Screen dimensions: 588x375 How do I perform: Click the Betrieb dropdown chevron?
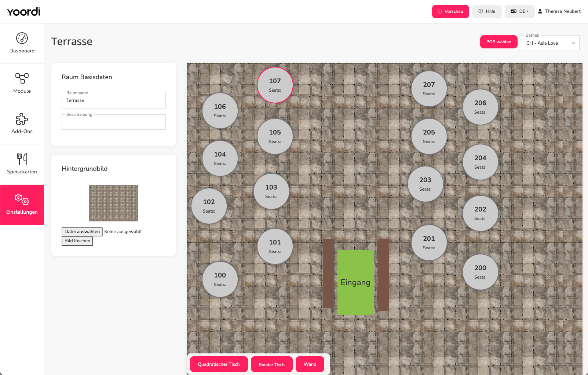point(573,43)
